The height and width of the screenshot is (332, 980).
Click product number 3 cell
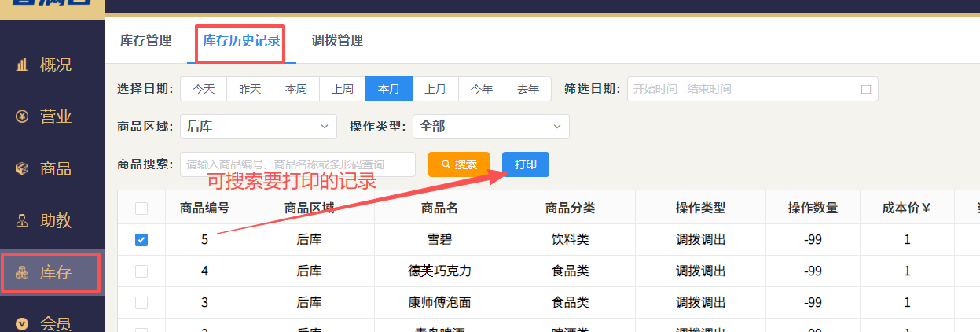[204, 303]
